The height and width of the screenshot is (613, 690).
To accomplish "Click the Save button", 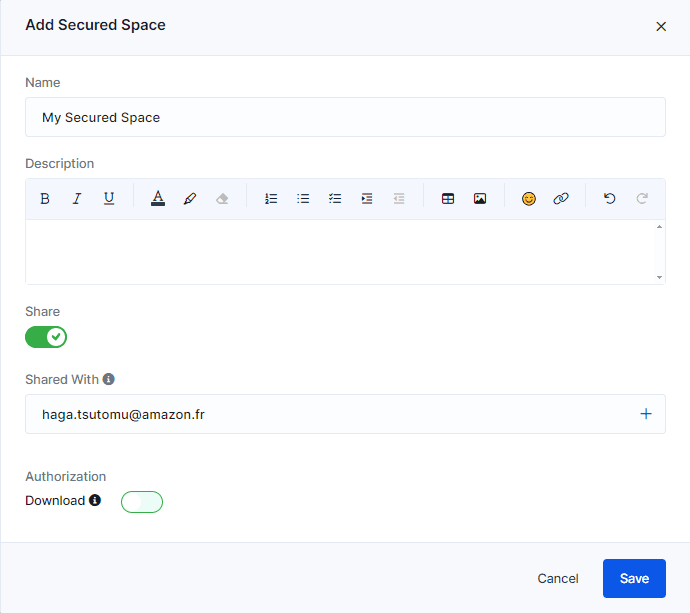I will pos(634,578).
